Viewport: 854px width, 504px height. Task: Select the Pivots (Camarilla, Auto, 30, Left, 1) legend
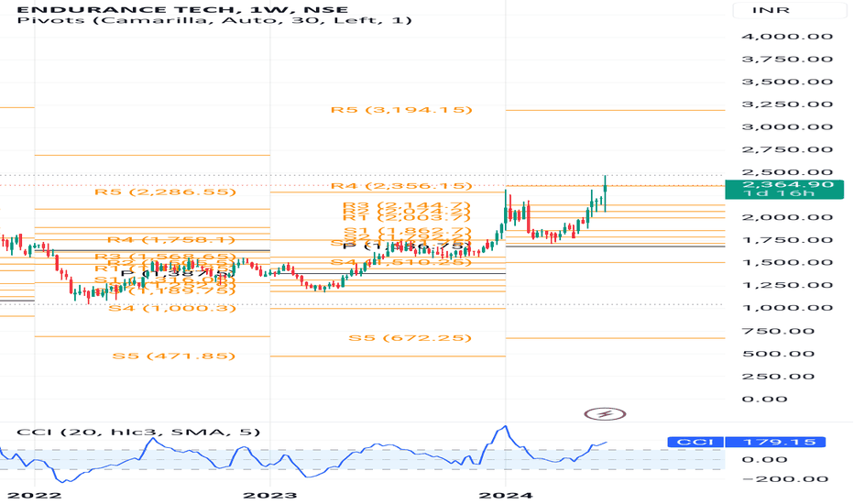(x=214, y=21)
